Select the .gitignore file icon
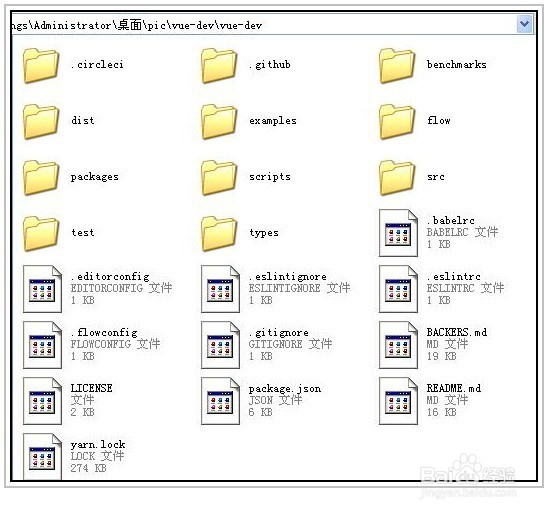 (220, 345)
